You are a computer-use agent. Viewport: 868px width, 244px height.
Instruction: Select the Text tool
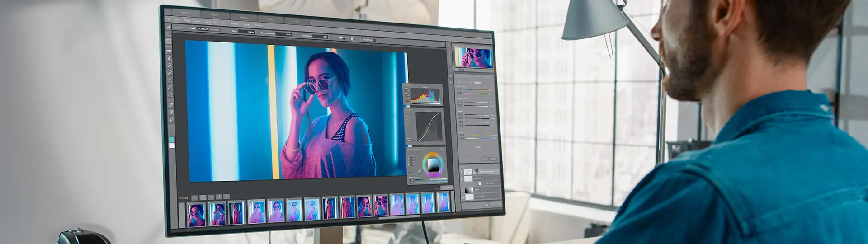click(170, 80)
